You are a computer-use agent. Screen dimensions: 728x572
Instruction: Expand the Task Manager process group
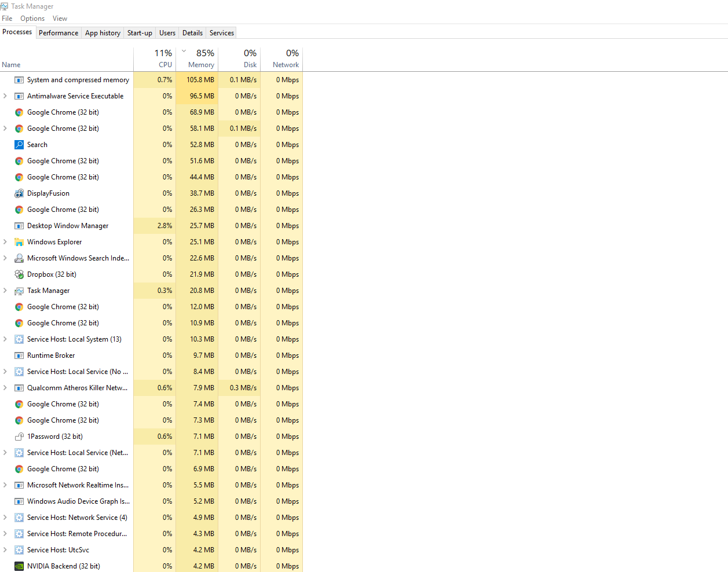point(5,291)
